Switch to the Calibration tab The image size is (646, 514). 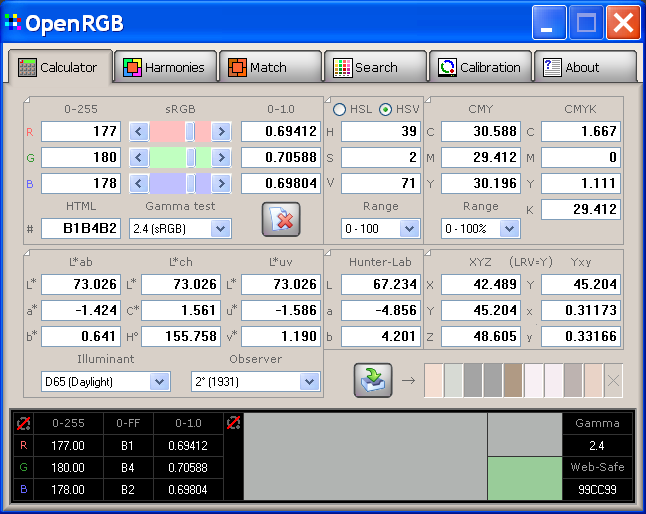(481, 67)
